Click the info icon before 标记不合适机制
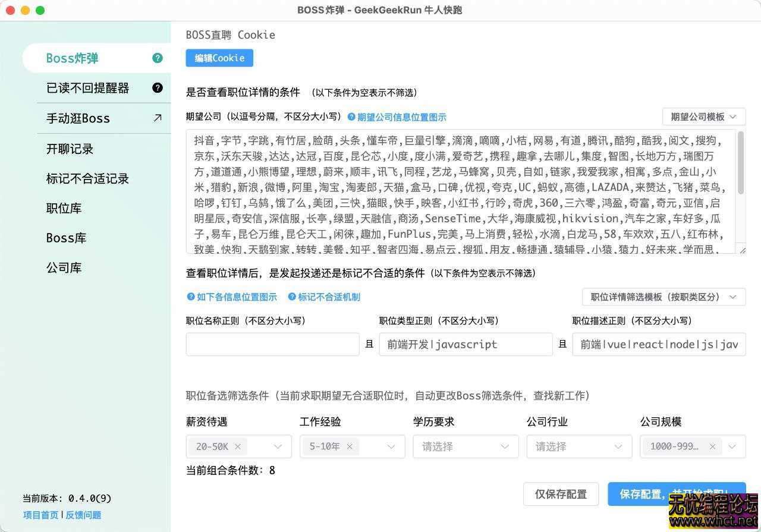The width and height of the screenshot is (761, 532). pyautogui.click(x=291, y=297)
